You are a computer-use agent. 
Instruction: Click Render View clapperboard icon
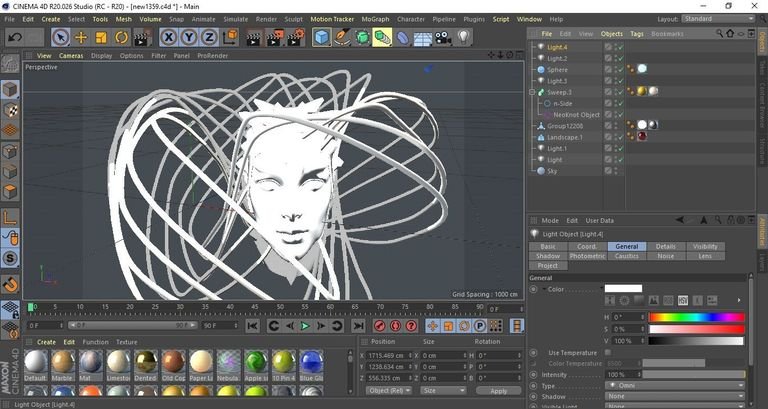pos(254,38)
